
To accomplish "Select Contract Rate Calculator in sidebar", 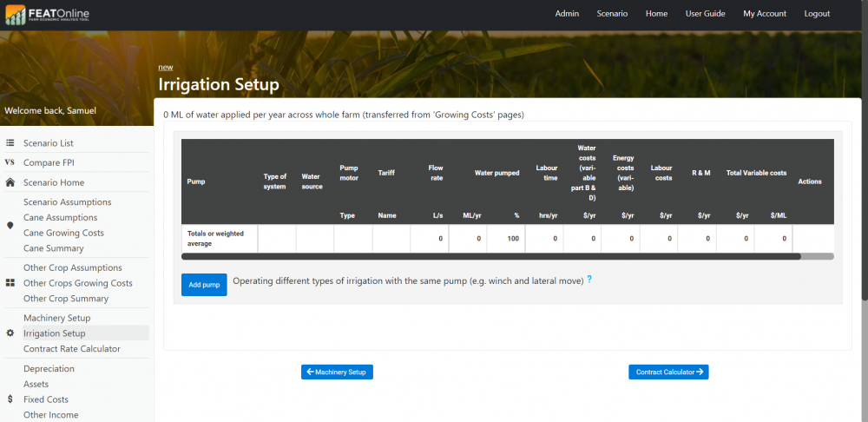I will click(71, 348).
